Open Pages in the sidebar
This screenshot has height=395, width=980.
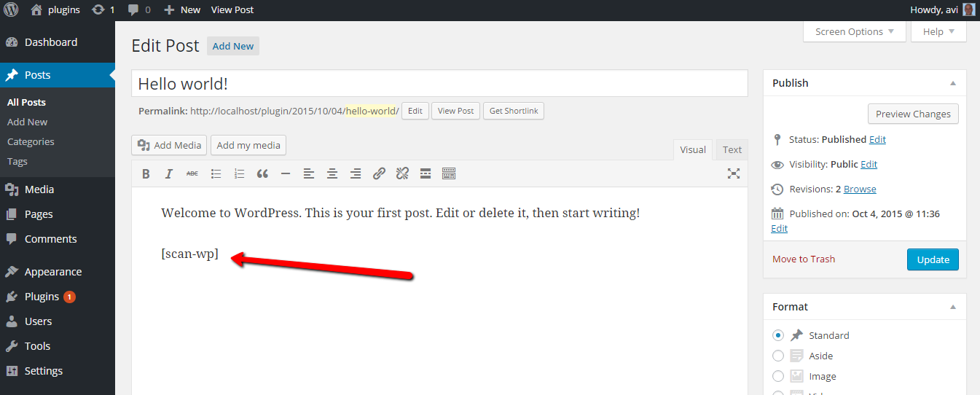coord(58,214)
